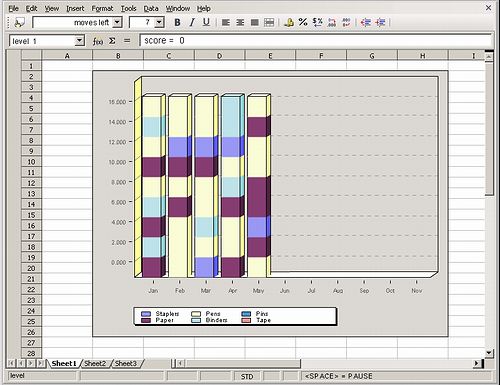Apply currency format with the coins icon

pyautogui.click(x=289, y=22)
